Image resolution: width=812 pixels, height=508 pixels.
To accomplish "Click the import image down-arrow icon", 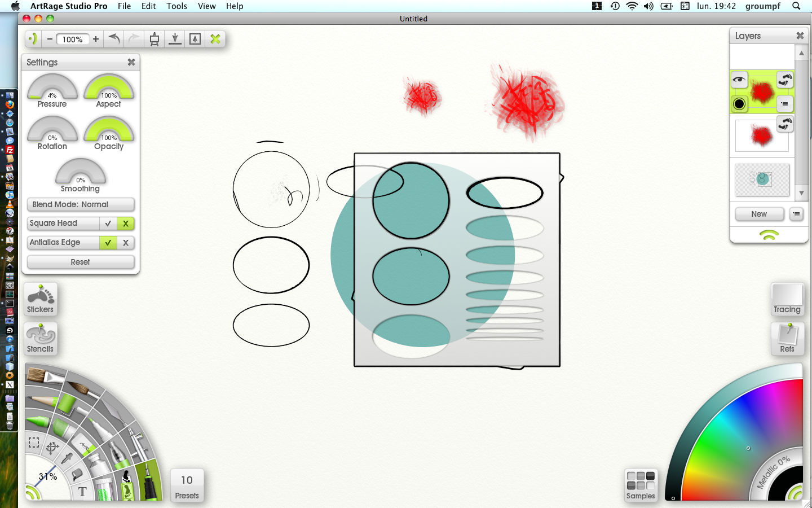I will click(175, 39).
